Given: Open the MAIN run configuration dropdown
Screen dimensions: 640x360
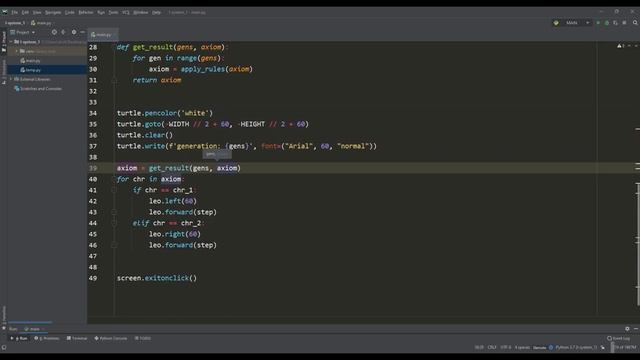Looking at the screenshot, I should click(571, 23).
